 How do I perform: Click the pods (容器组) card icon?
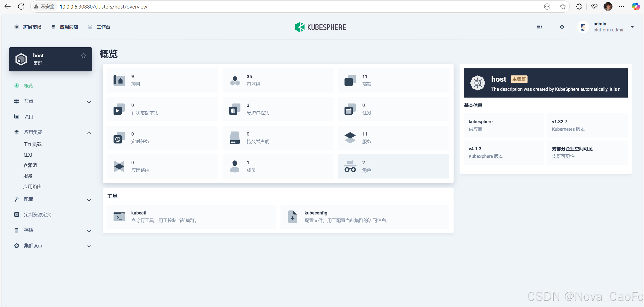pyautogui.click(x=235, y=80)
